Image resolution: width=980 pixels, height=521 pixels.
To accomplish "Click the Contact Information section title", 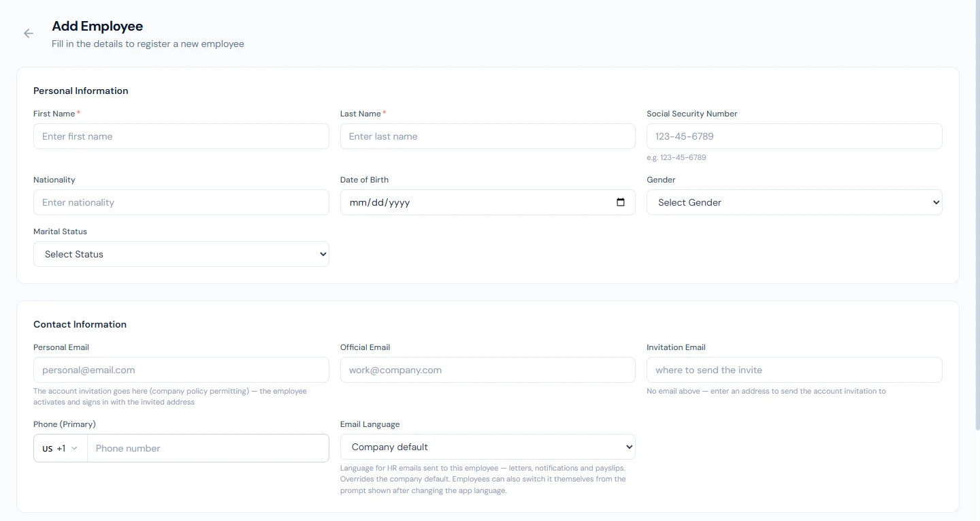I will coord(80,324).
